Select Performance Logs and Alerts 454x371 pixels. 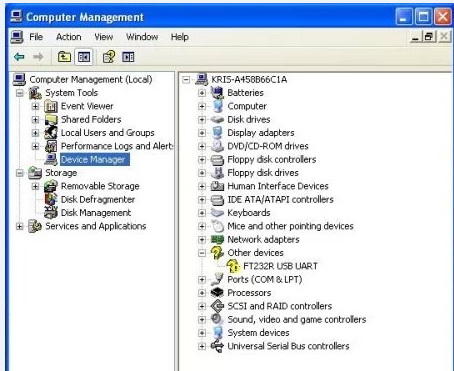click(117, 146)
